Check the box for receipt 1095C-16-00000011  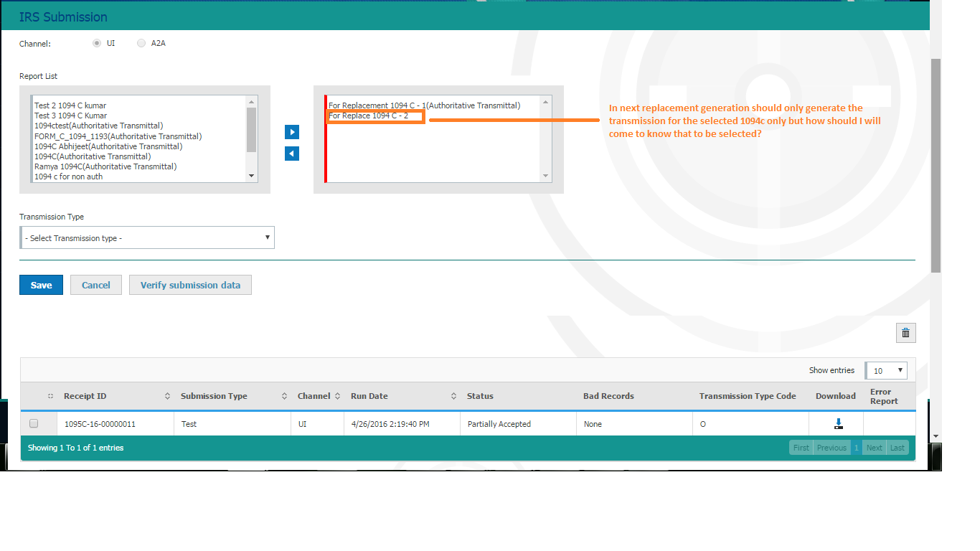click(x=34, y=424)
